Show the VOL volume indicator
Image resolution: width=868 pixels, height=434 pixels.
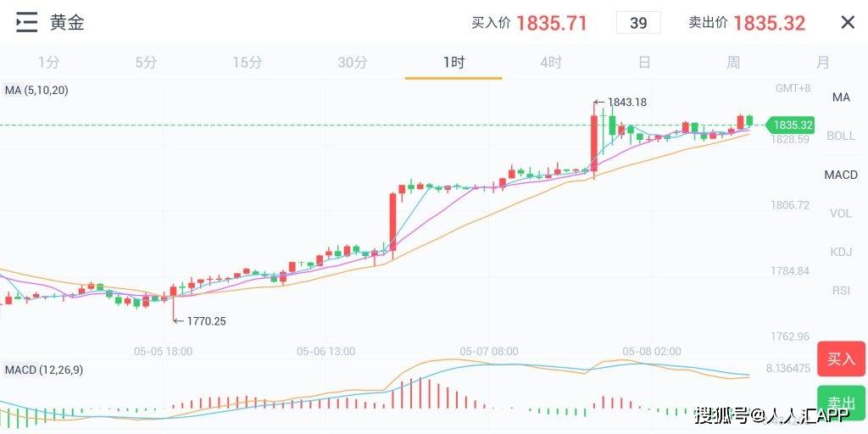[x=841, y=214]
